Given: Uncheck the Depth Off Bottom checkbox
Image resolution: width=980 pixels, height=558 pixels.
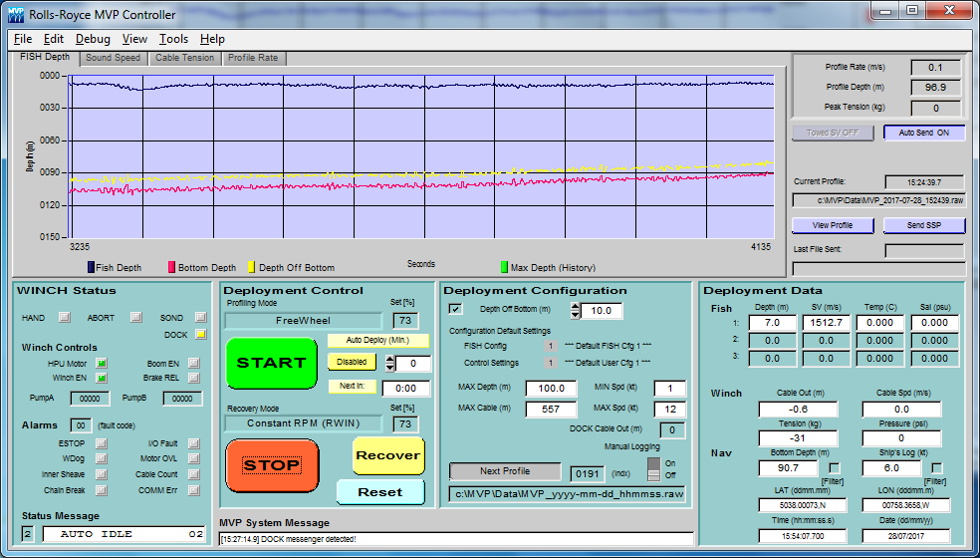Looking at the screenshot, I should [x=456, y=310].
